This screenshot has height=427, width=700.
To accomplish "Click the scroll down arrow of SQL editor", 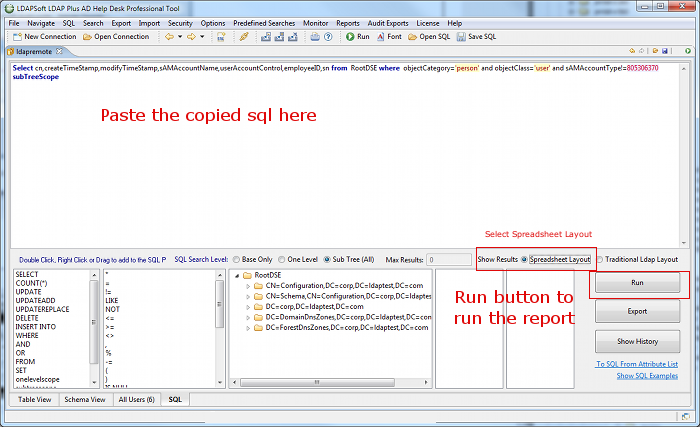I will point(684,243).
